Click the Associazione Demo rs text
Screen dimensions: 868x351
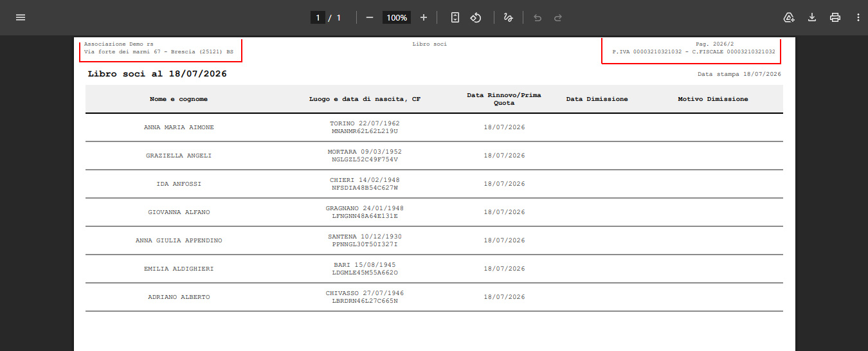[119, 44]
